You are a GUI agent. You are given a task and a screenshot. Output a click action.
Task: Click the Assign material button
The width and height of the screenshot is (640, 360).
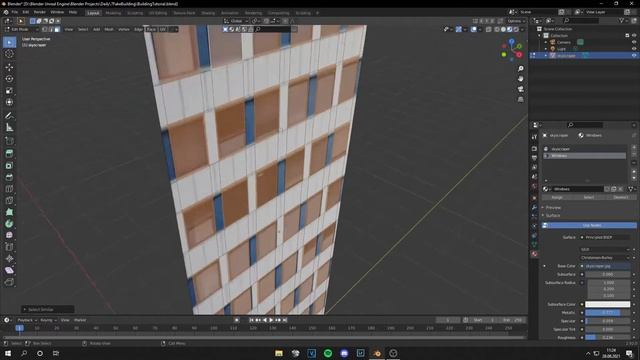tap(557, 198)
